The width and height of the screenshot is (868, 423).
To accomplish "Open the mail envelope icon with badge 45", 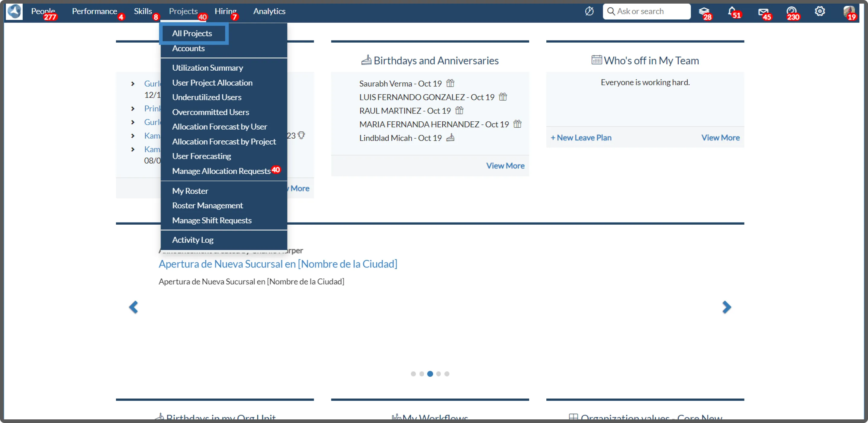I will [x=763, y=12].
